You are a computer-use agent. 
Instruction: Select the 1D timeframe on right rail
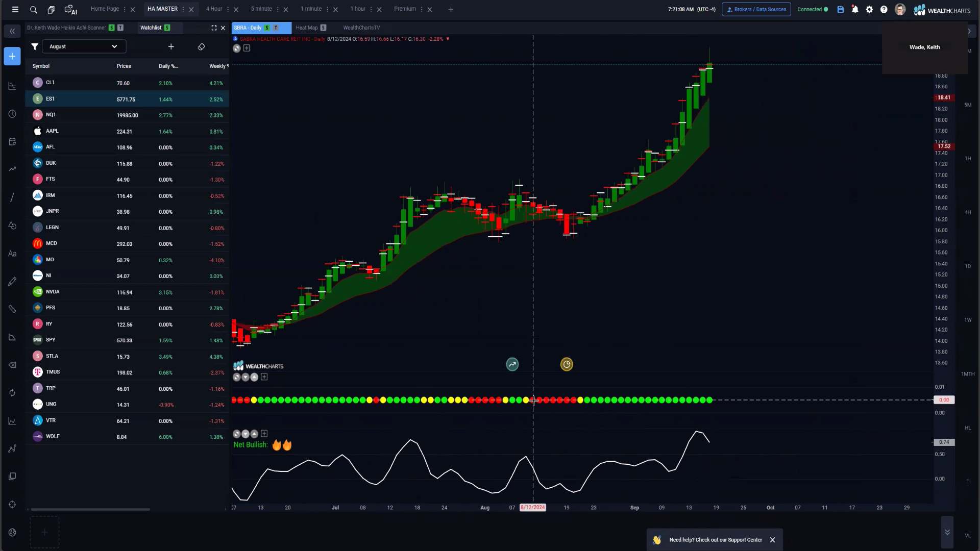point(968,266)
